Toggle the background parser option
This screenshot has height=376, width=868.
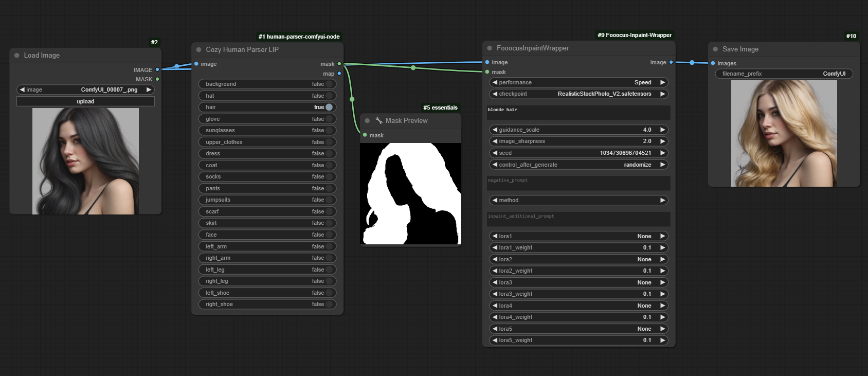point(267,84)
